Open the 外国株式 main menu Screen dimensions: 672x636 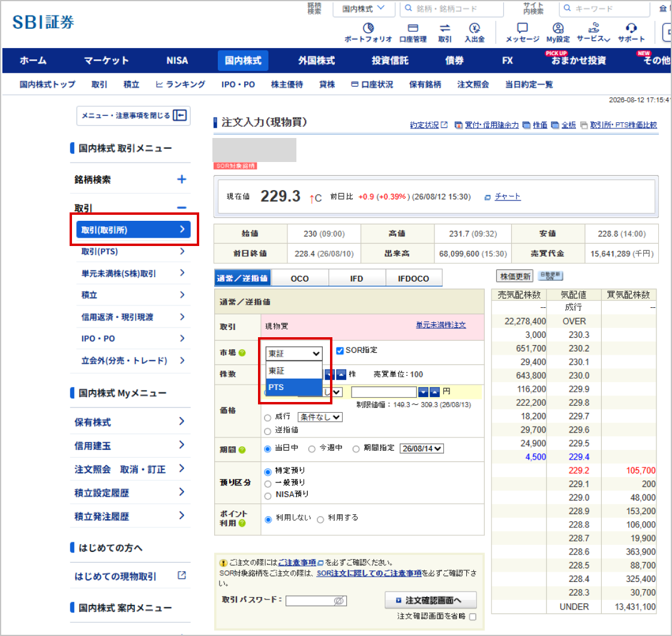tap(316, 61)
